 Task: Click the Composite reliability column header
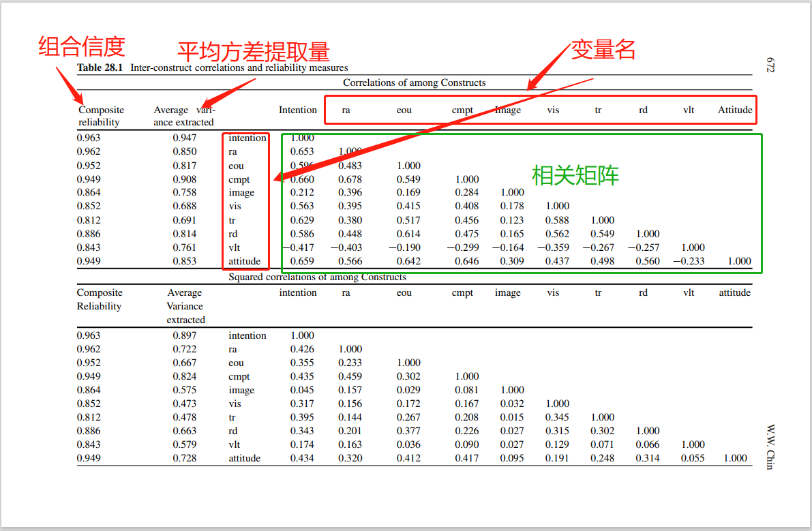[101, 116]
